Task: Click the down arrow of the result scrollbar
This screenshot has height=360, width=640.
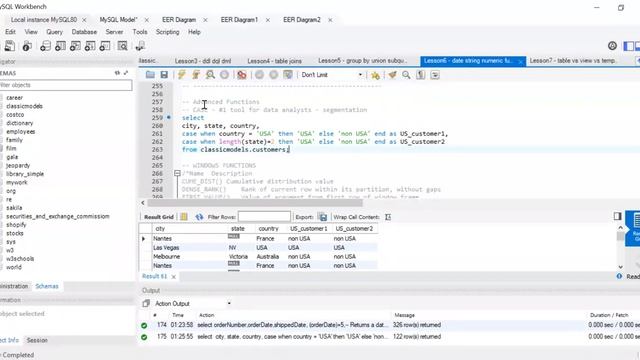Action: tap(620, 267)
